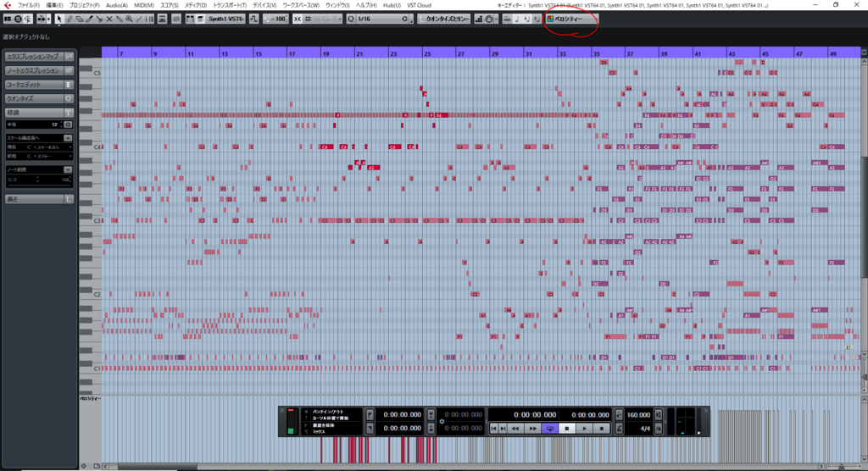
Task: Open the velocity event color dropdown
Action: point(572,19)
